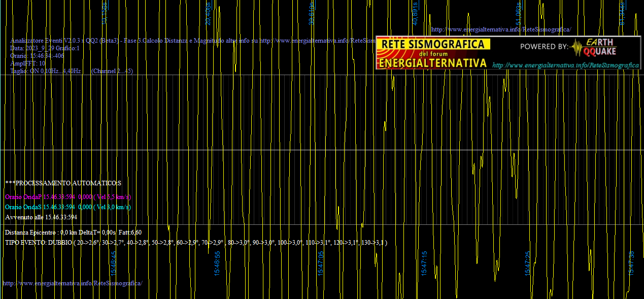Screen dimensions: 644x299
Task: Click the 40,891s marker on the top axis
Action: [415, 13]
